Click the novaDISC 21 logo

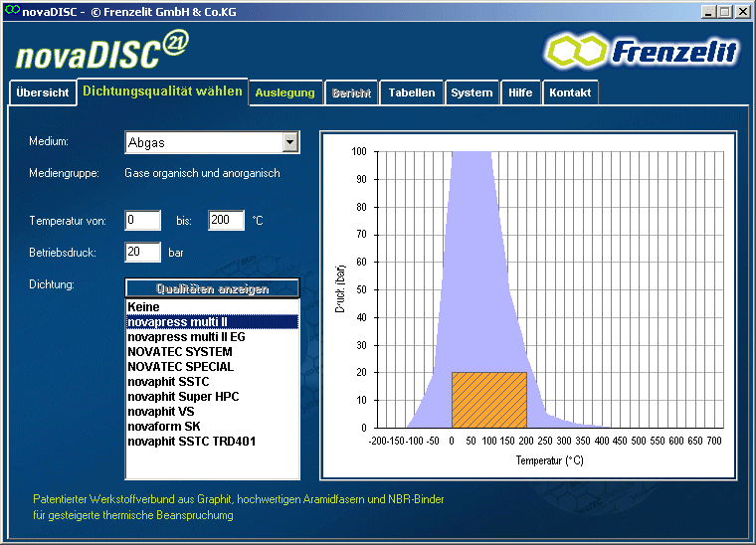point(100,50)
